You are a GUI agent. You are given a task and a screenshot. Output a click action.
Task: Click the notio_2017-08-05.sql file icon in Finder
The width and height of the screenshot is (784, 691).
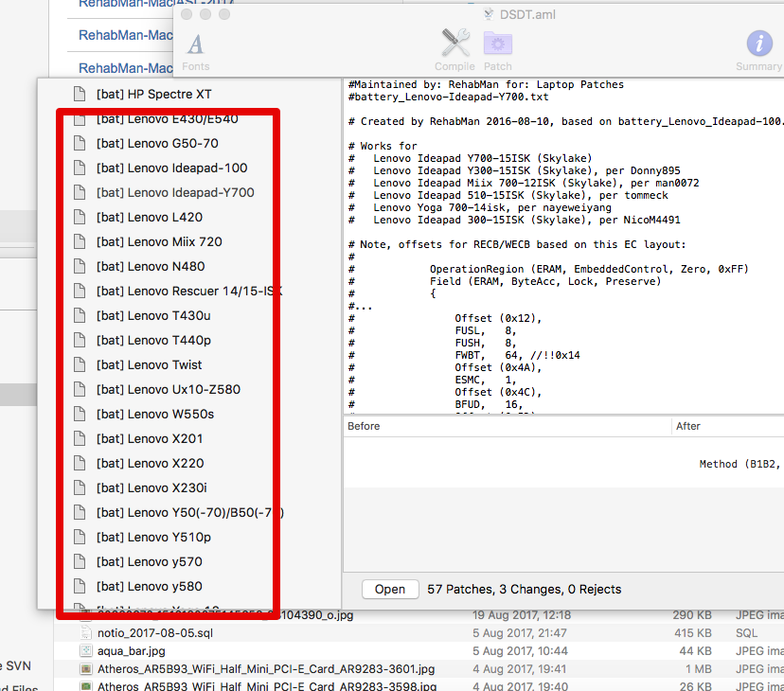[x=86, y=633]
